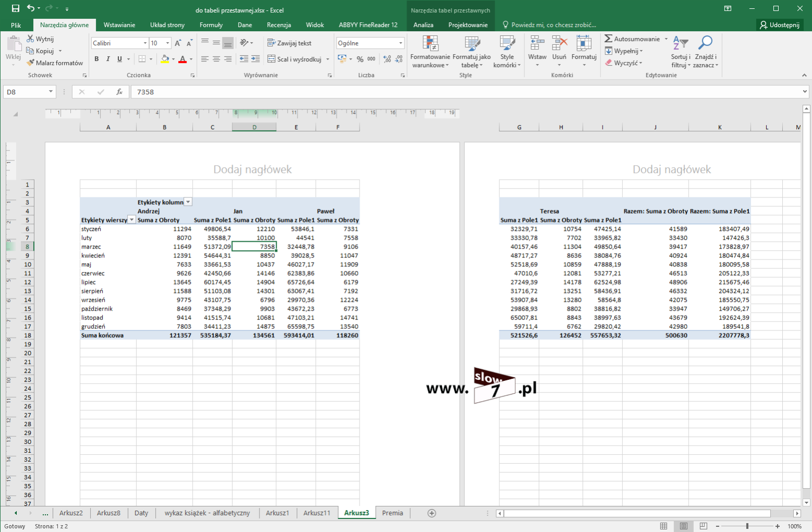This screenshot has height=532, width=812.
Task: Open Formatuj jako tabelę gallery
Action: pyautogui.click(x=472, y=52)
